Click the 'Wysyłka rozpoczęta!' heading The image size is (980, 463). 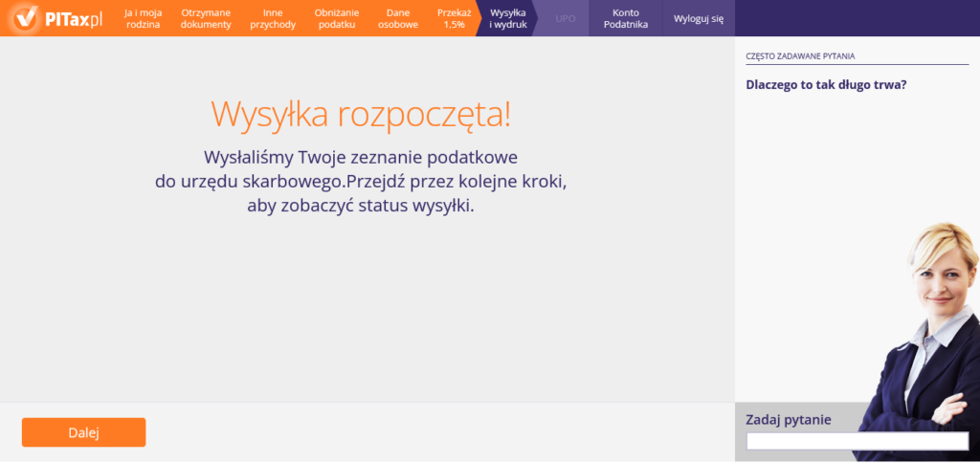(x=361, y=114)
